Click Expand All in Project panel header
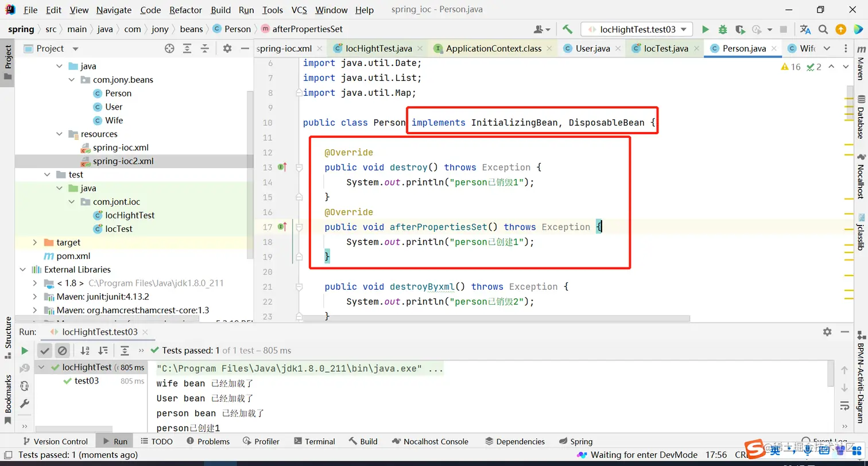 pos(187,49)
